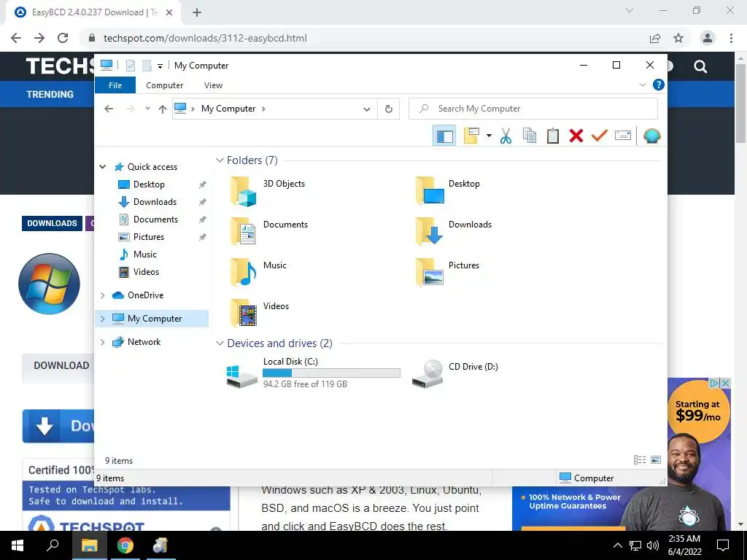Image resolution: width=747 pixels, height=560 pixels.
Task: Reload the page in Chrome
Action: [x=63, y=38]
